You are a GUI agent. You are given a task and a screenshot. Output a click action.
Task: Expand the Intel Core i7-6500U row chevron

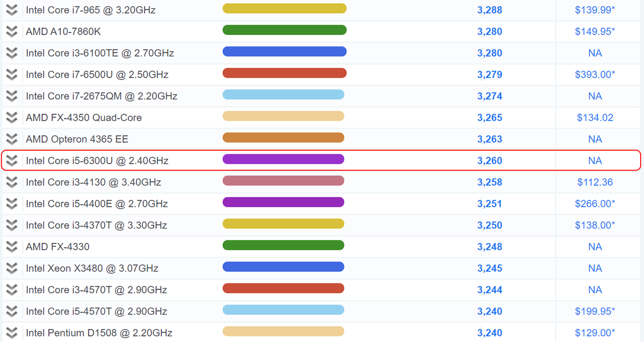(x=12, y=74)
